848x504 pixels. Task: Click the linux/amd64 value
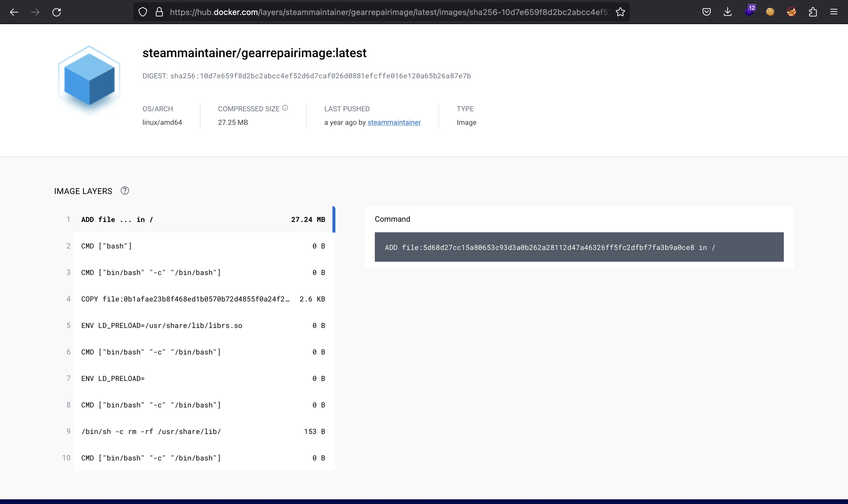162,122
